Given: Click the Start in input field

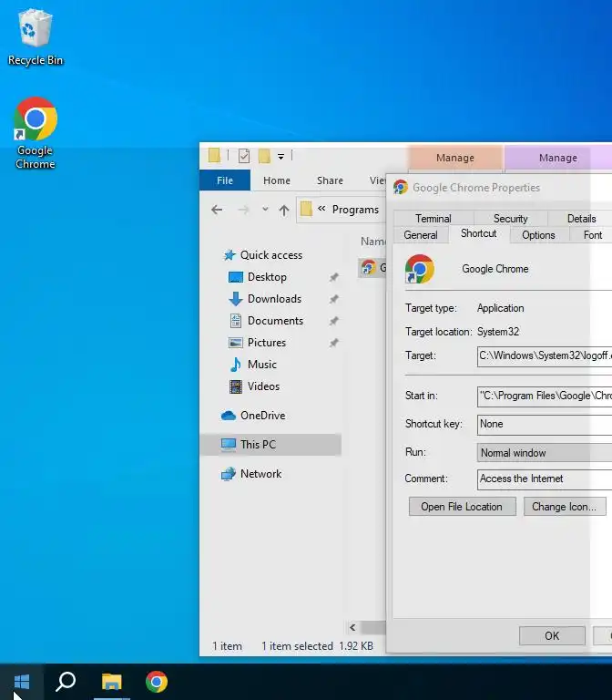Looking at the screenshot, I should tap(545, 396).
